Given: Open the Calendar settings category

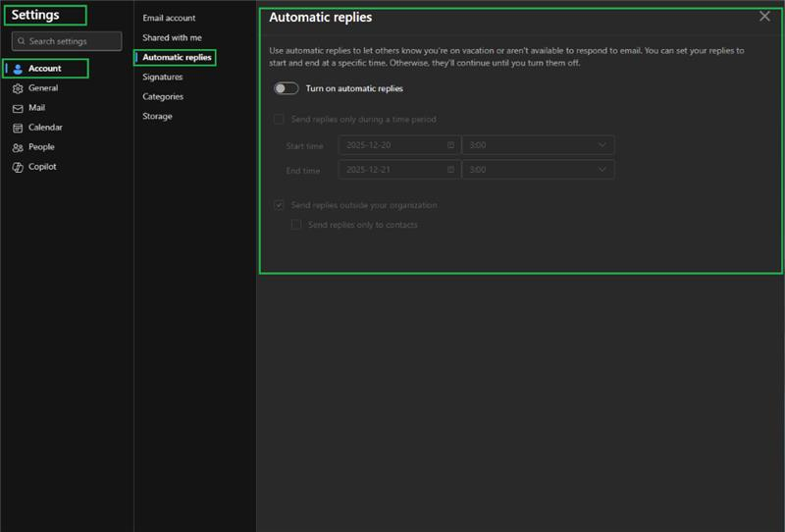Looking at the screenshot, I should (x=45, y=128).
